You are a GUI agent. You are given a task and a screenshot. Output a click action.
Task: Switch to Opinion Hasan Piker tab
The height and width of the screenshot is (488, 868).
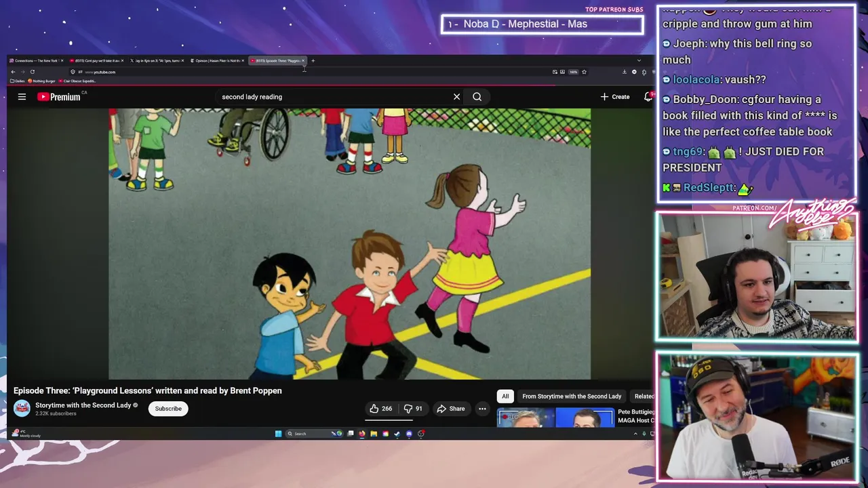point(217,61)
